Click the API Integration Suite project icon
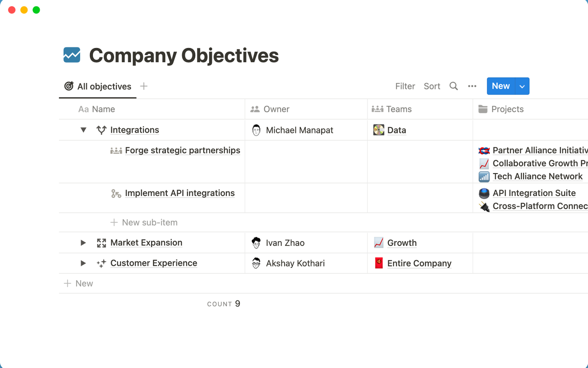Viewport: 588px width, 368px height. [484, 193]
